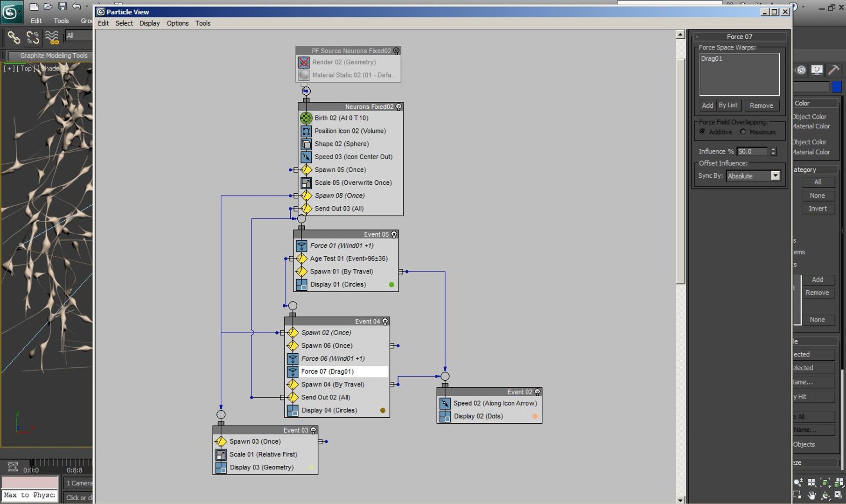Image resolution: width=846 pixels, height=504 pixels.
Task: Click the Birth 02 operator icon
Action: pos(306,118)
